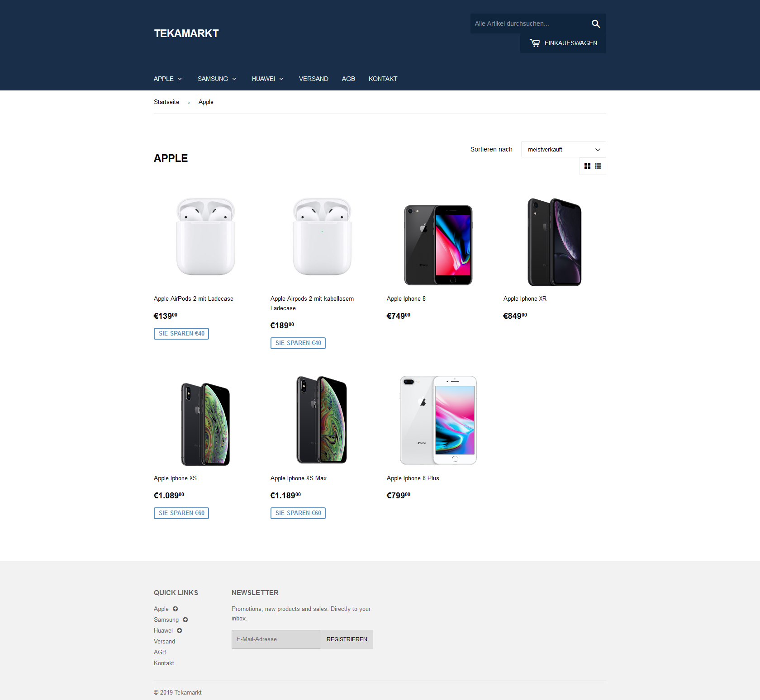Click the Registrieren newsletter button
The width and height of the screenshot is (760, 700).
coord(347,639)
